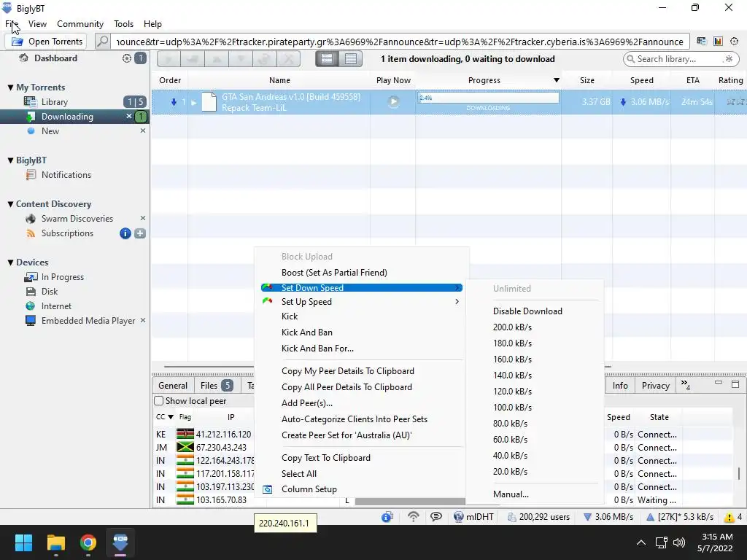The width and height of the screenshot is (747, 560).
Task: Click the download speed 3.06 MB/s indicator
Action: click(x=608, y=517)
